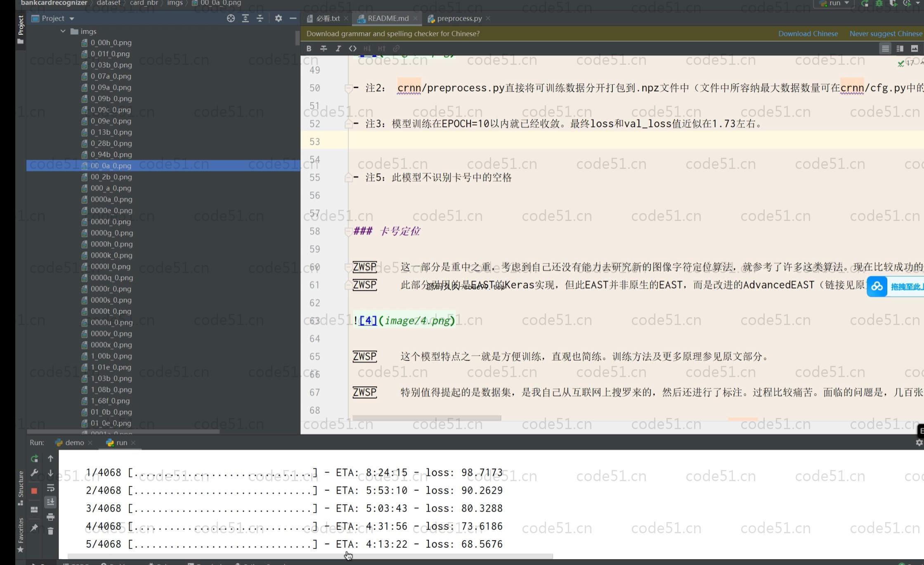
Task: Open the Favorites tool window sidebar tab
Action: click(x=21, y=536)
